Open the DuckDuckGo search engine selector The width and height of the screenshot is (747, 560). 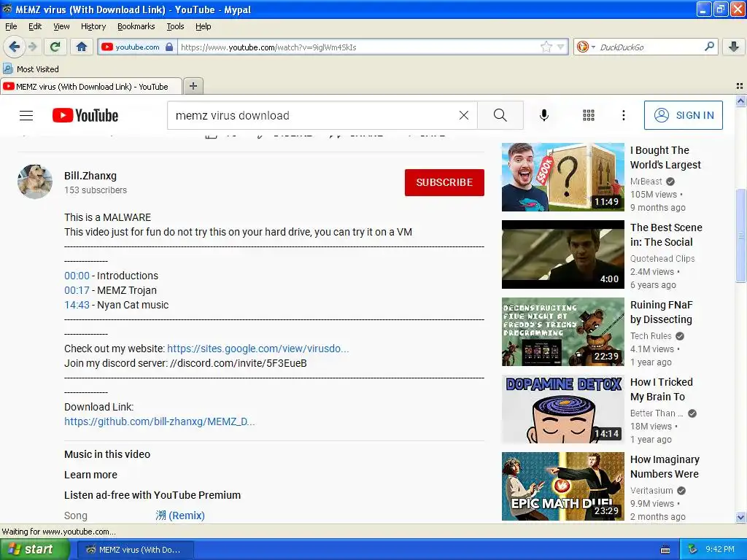coord(585,47)
